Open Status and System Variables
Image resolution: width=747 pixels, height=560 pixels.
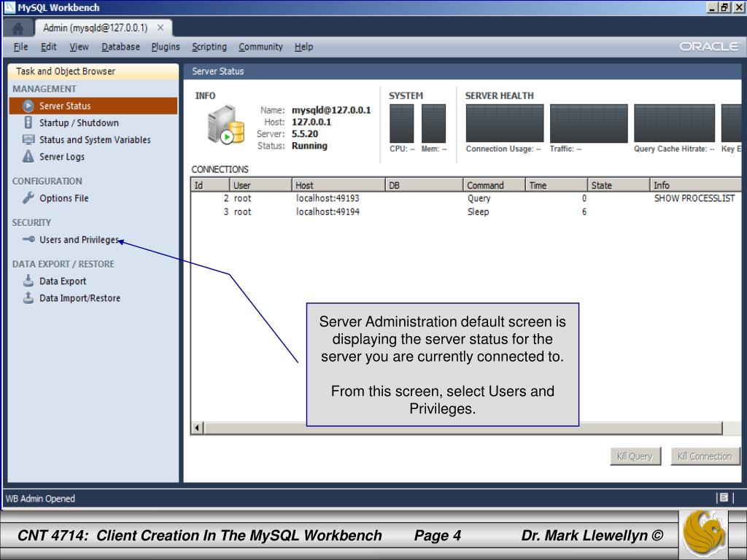point(95,139)
